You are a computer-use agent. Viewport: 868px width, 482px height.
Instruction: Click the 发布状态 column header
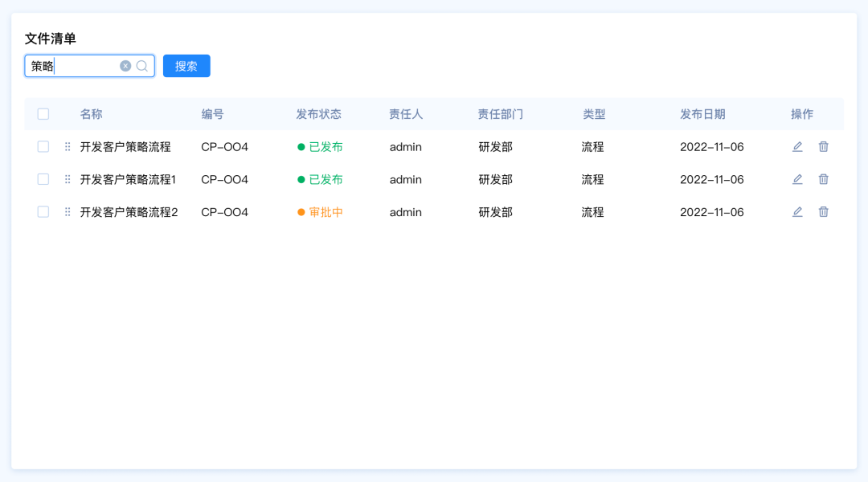click(x=318, y=114)
